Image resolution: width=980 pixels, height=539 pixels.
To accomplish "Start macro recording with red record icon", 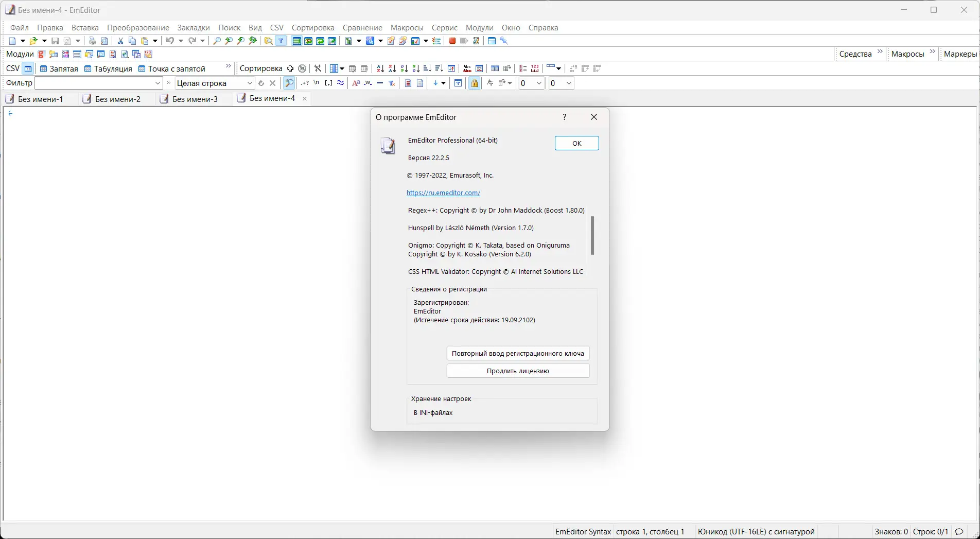I will 451,41.
